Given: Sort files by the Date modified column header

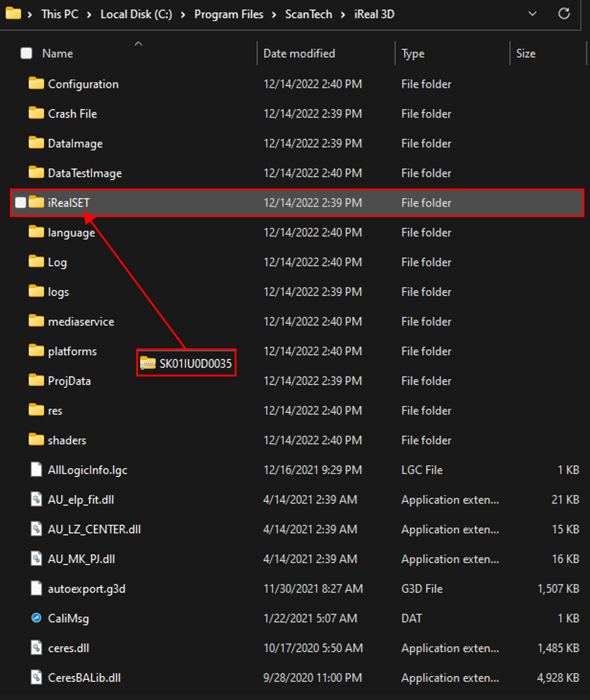Looking at the screenshot, I should point(299,54).
